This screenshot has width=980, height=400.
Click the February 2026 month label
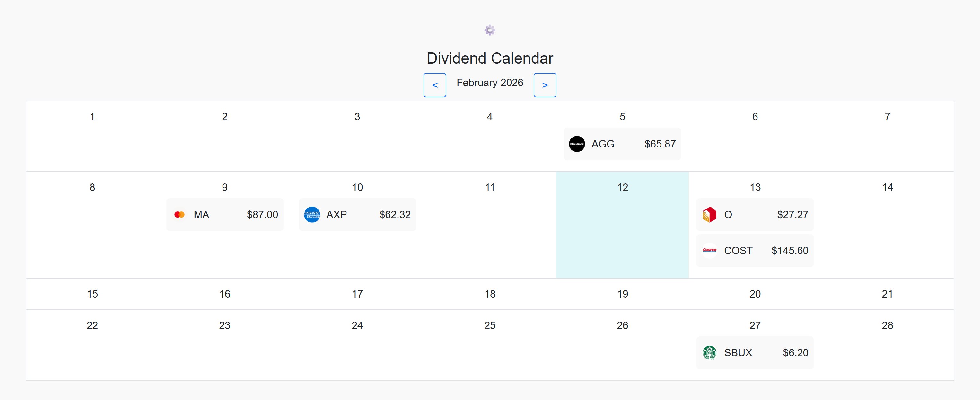pos(490,83)
